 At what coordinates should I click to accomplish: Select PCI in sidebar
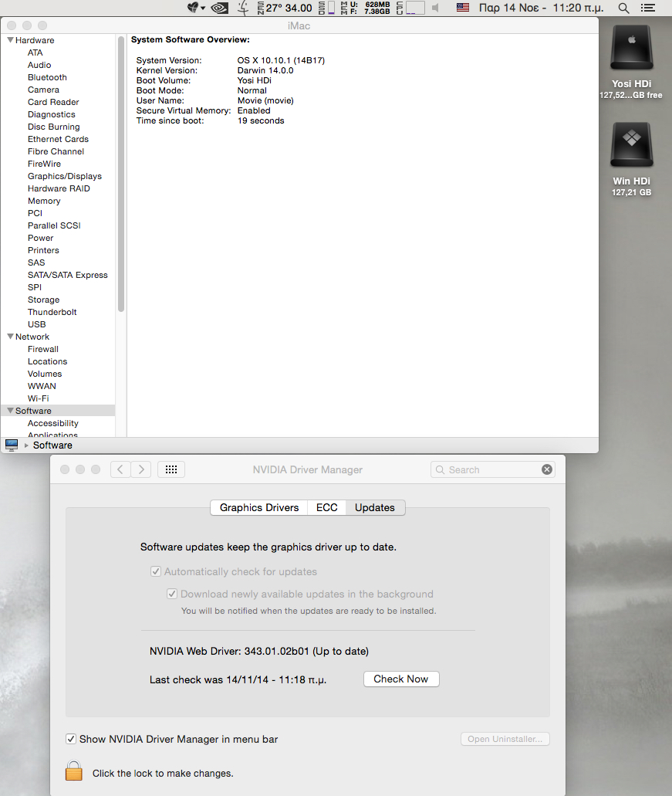35,213
